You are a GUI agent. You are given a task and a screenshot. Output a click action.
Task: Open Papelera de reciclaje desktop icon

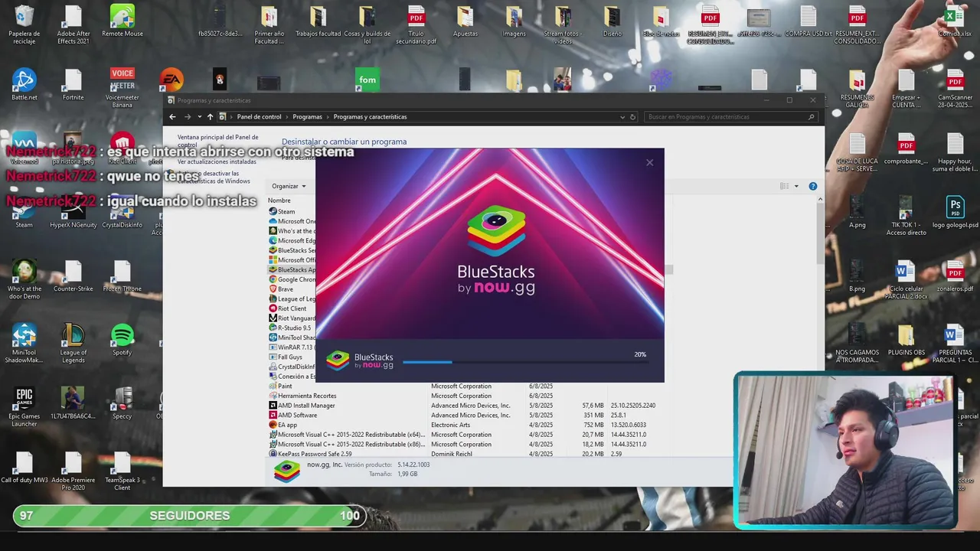coord(24,24)
